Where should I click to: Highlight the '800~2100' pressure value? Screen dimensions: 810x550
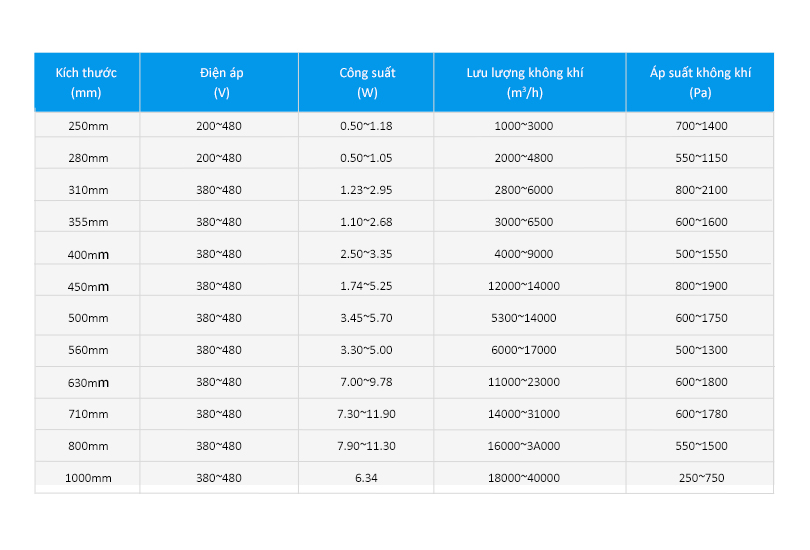pos(702,190)
